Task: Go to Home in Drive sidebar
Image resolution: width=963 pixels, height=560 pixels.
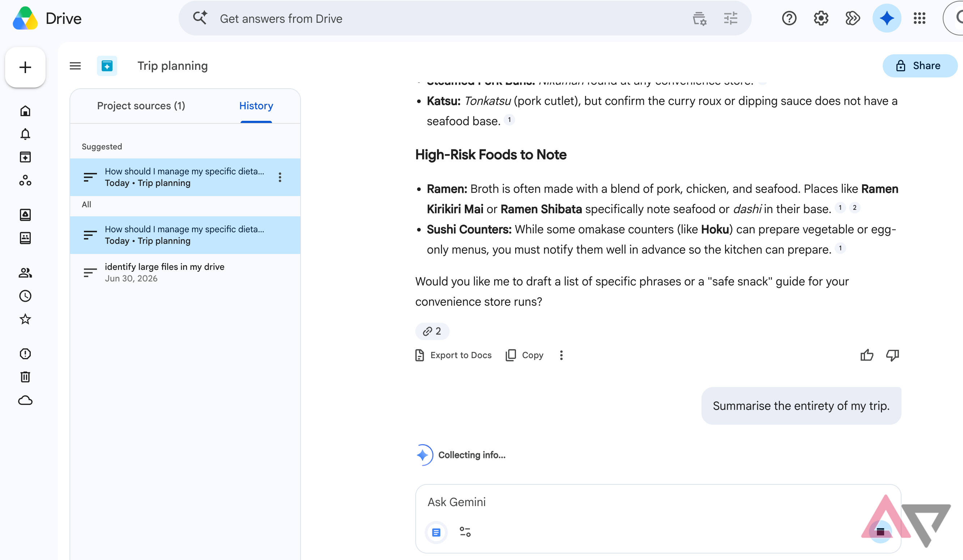Action: [x=25, y=111]
